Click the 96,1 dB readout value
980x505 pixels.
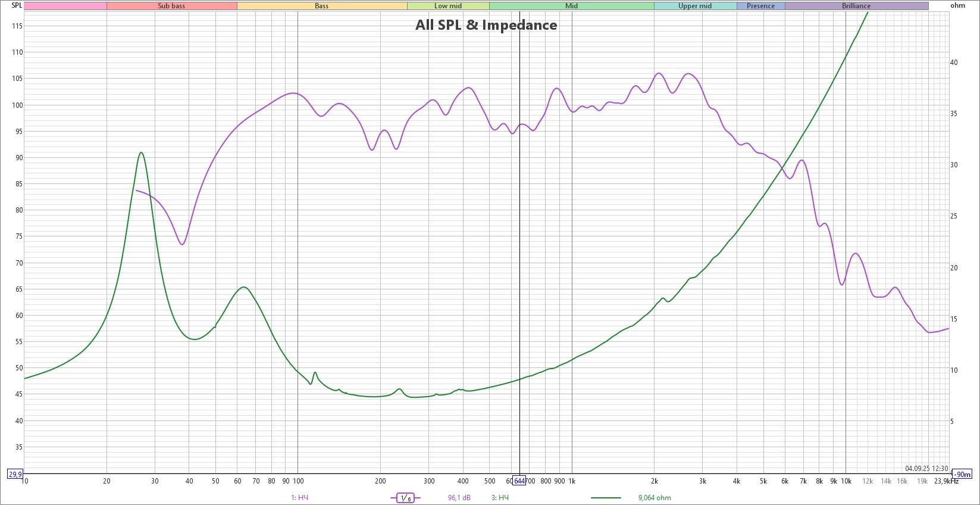459,498
